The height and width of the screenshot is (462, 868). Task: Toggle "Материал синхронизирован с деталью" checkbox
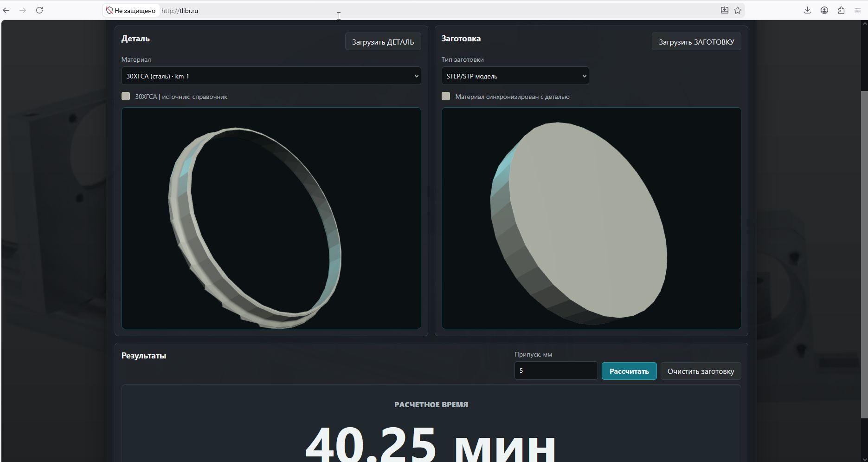(x=446, y=96)
